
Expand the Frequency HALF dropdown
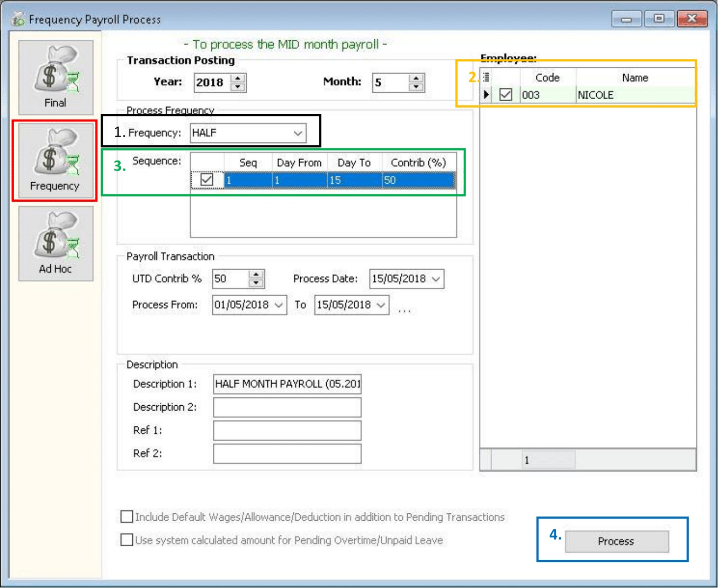click(298, 133)
